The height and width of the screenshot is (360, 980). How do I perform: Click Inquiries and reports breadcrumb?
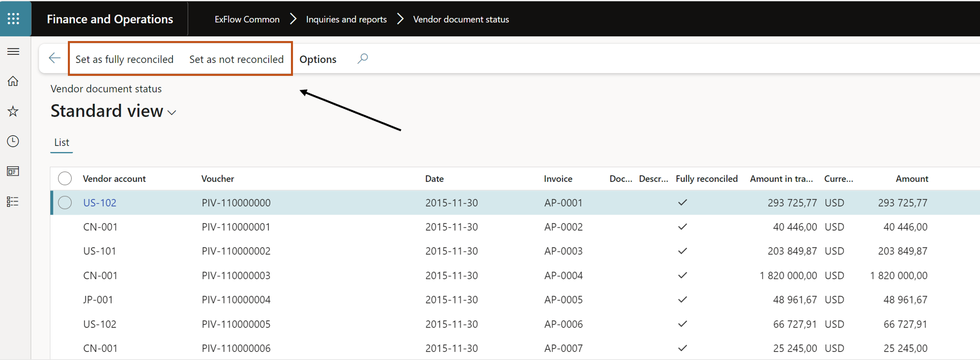346,19
